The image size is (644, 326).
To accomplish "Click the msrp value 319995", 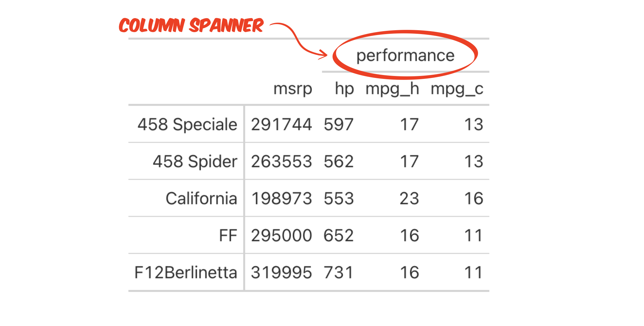I will (x=281, y=272).
